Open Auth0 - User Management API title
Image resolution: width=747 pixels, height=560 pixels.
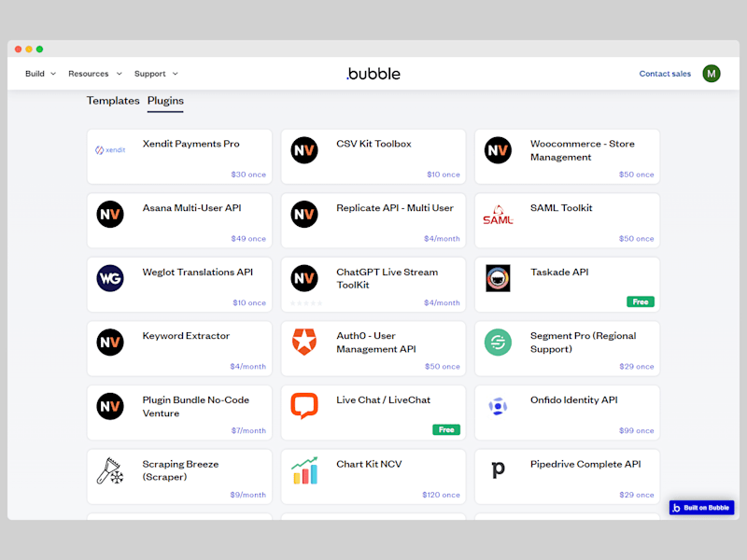[376, 343]
